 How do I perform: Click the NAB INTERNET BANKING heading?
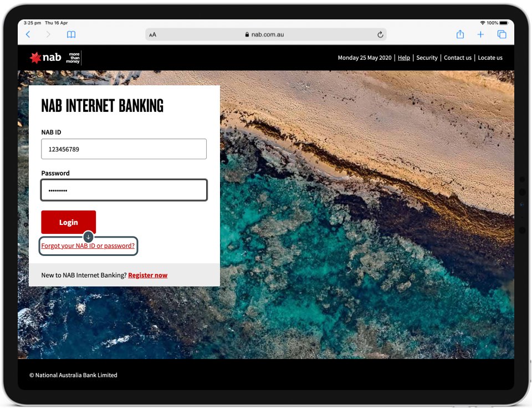click(x=102, y=105)
